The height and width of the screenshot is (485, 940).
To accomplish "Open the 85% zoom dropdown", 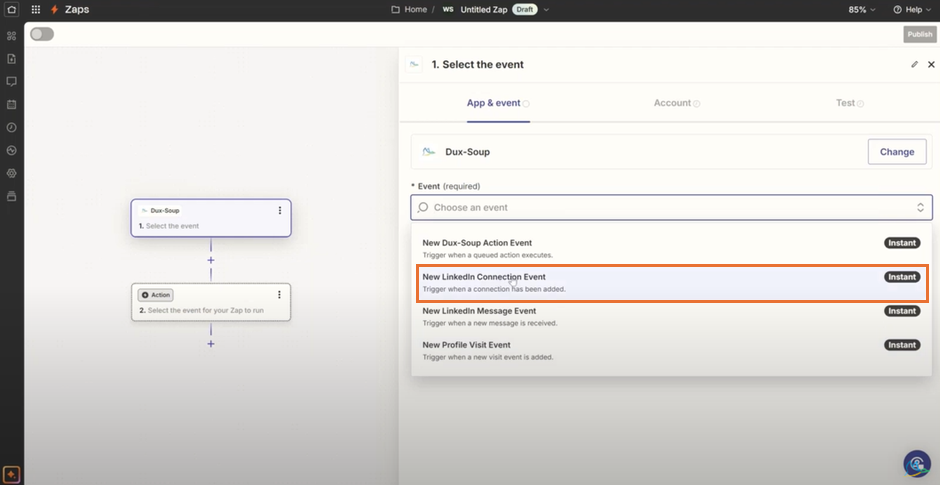I will [x=861, y=10].
